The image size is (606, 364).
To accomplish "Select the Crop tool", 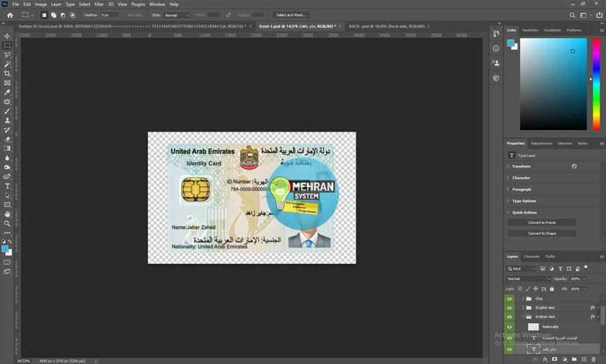I will (7, 72).
